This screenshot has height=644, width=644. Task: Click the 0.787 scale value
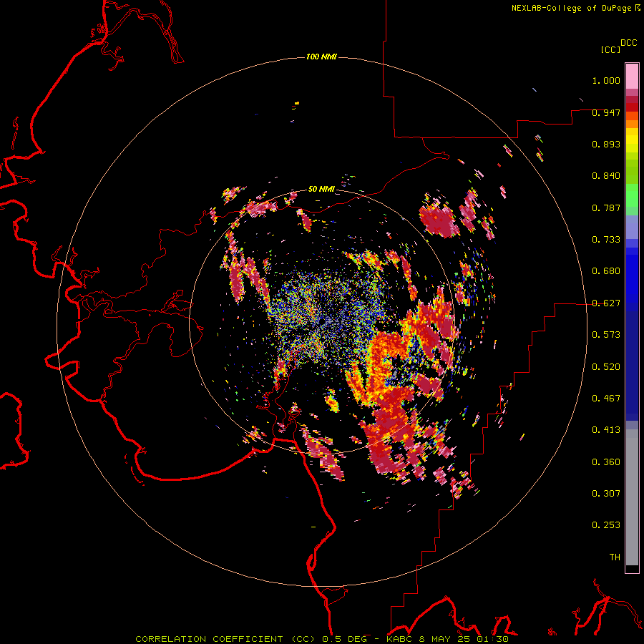tap(606, 208)
